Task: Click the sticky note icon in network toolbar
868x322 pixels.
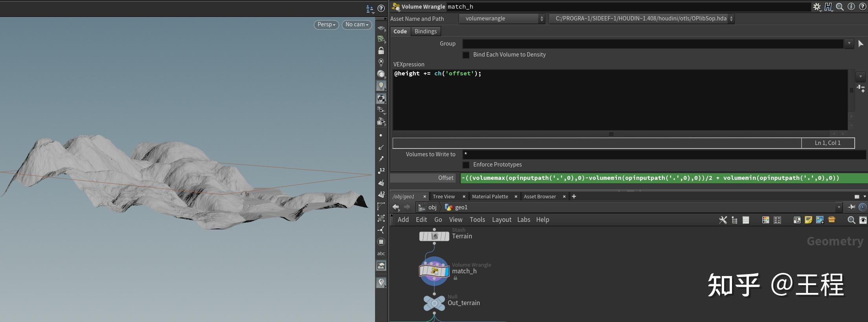Action: (x=808, y=220)
